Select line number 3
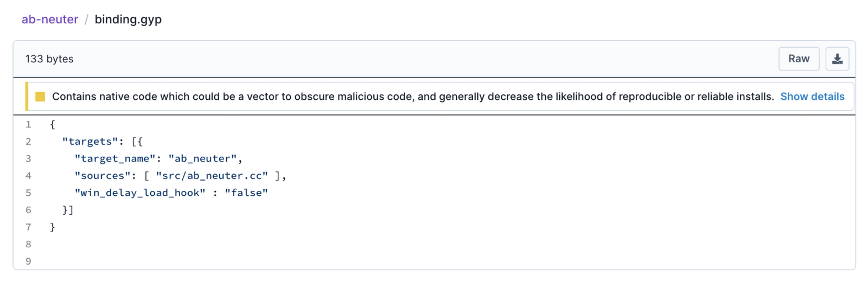 pos(28,158)
